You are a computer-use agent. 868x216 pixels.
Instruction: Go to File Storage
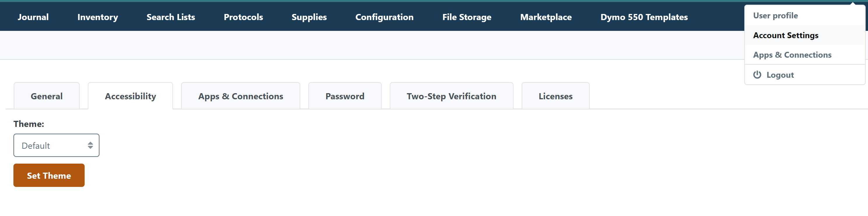467,17
